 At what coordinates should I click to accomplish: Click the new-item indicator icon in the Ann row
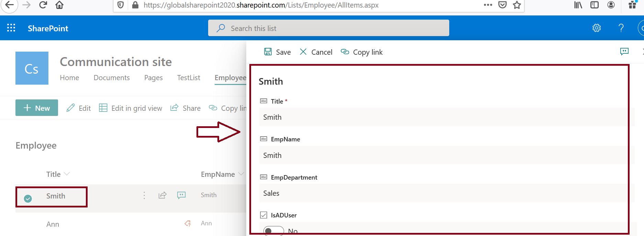tap(188, 224)
